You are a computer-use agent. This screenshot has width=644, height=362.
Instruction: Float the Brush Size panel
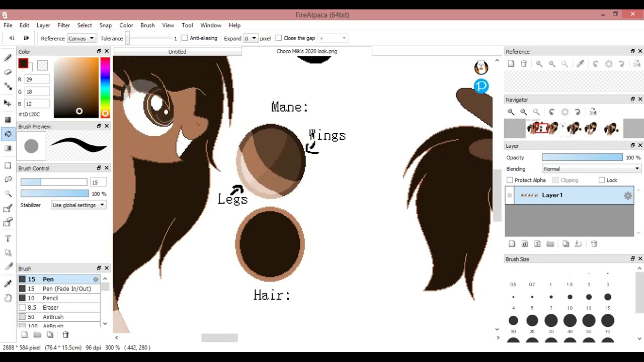click(632, 259)
